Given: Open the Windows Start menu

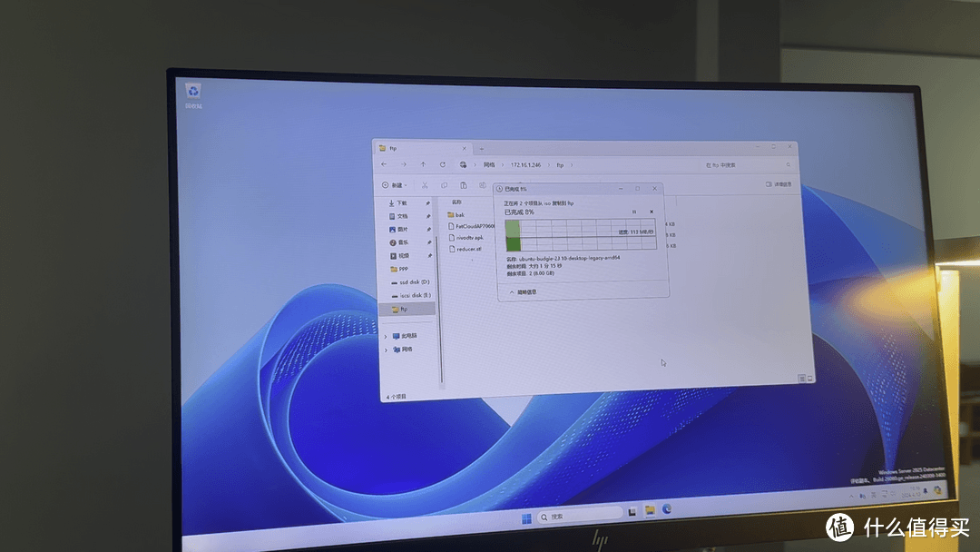Looking at the screenshot, I should (526, 518).
